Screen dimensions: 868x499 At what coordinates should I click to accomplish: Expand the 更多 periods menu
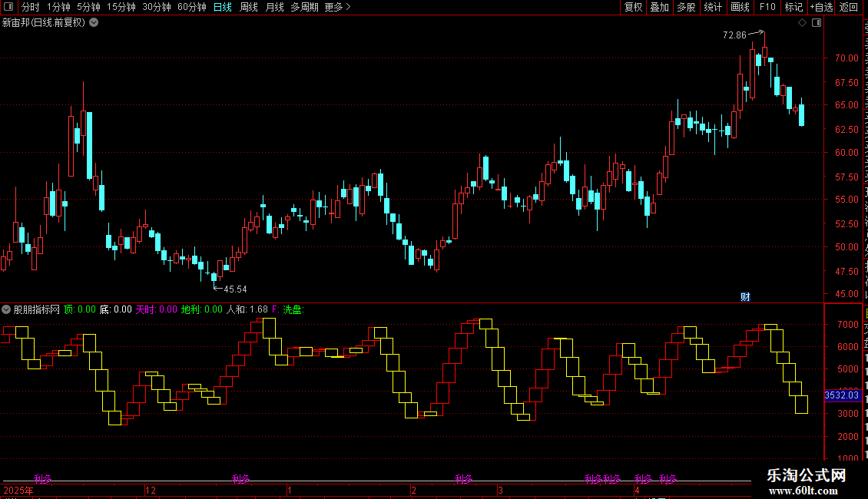[338, 7]
